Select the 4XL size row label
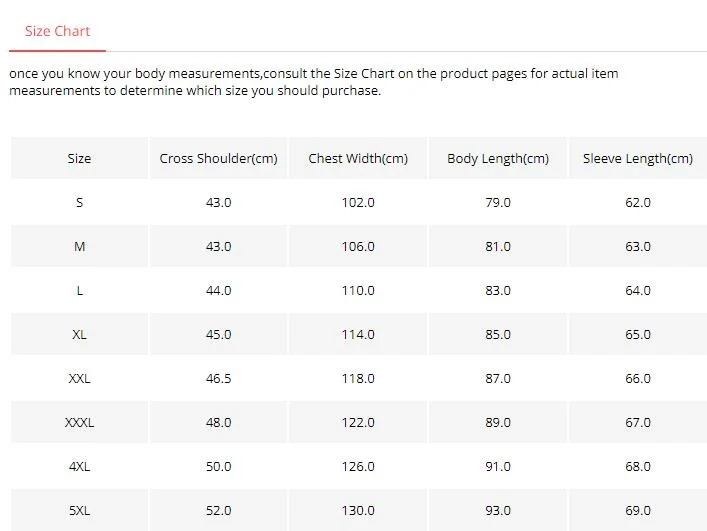Image resolution: width=707 pixels, height=531 pixels. [79, 466]
